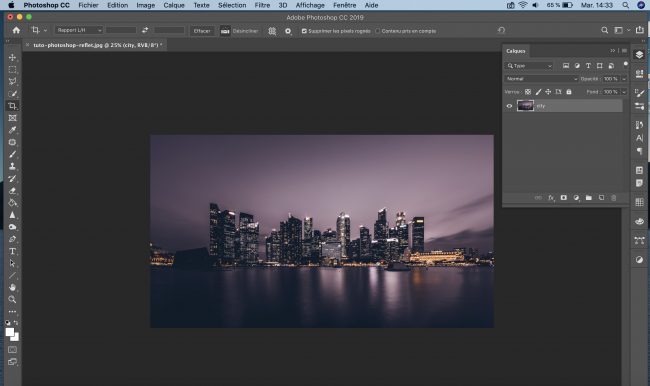The height and width of the screenshot is (386, 650).
Task: Toggle Quick Mask mode
Action: point(12,350)
